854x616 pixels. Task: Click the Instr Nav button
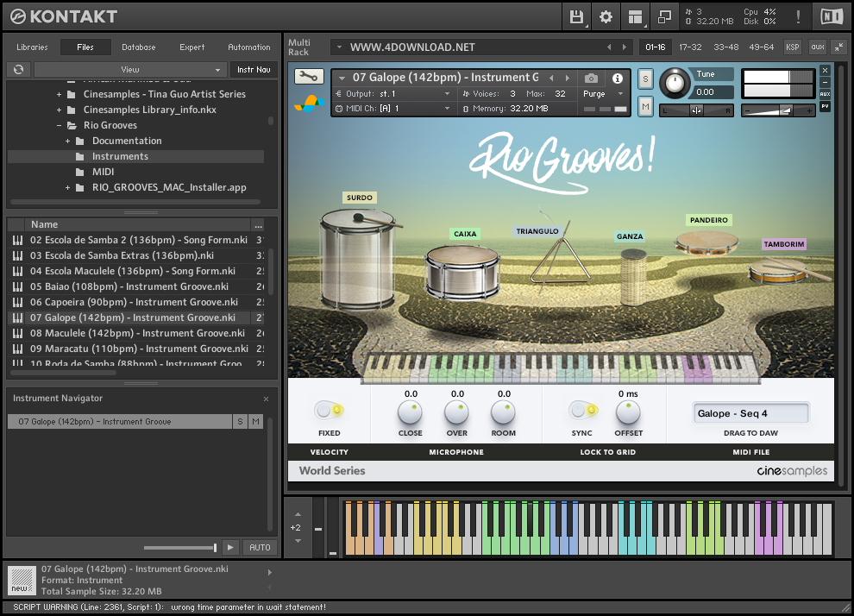pyautogui.click(x=252, y=70)
